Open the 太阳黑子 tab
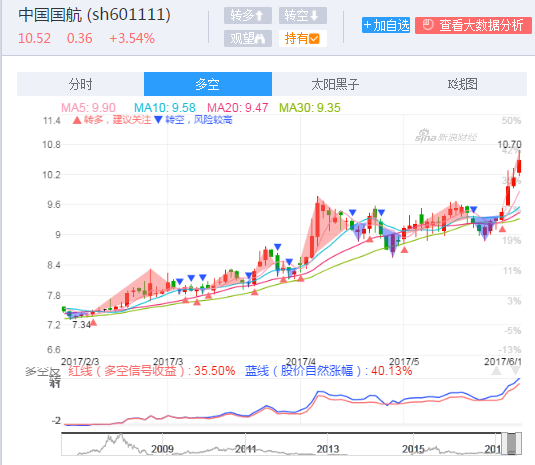Image resolution: width=535 pixels, height=465 pixels. (335, 84)
